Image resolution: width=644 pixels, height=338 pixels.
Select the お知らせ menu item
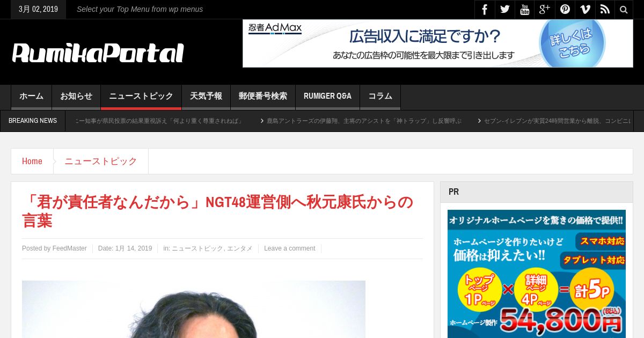click(x=76, y=97)
